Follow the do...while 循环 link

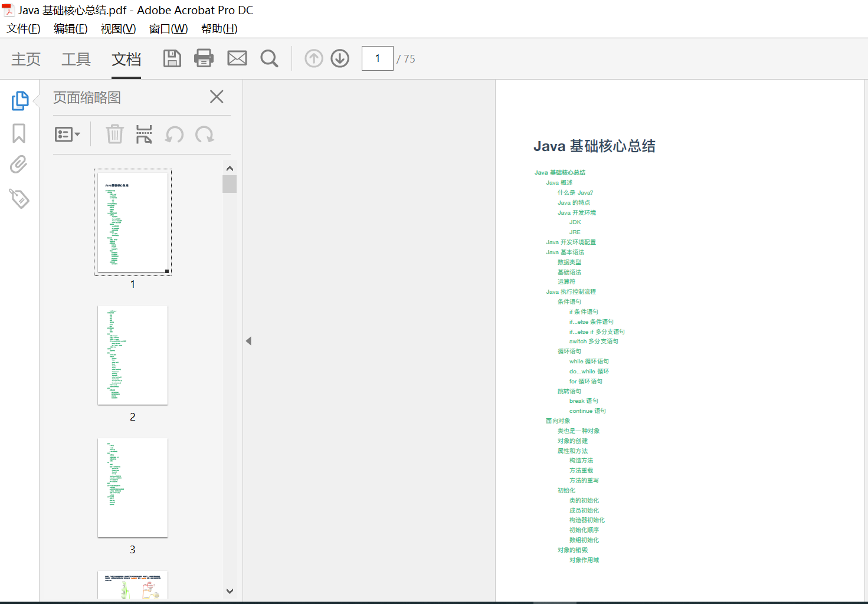tap(589, 372)
